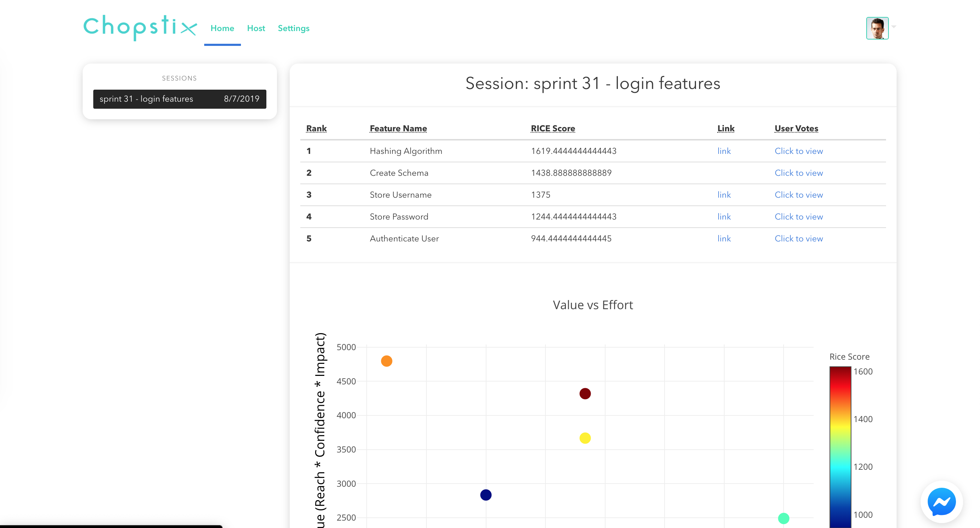Open the link for Hashing Algorithm
The height and width of the screenshot is (528, 980).
click(x=724, y=151)
